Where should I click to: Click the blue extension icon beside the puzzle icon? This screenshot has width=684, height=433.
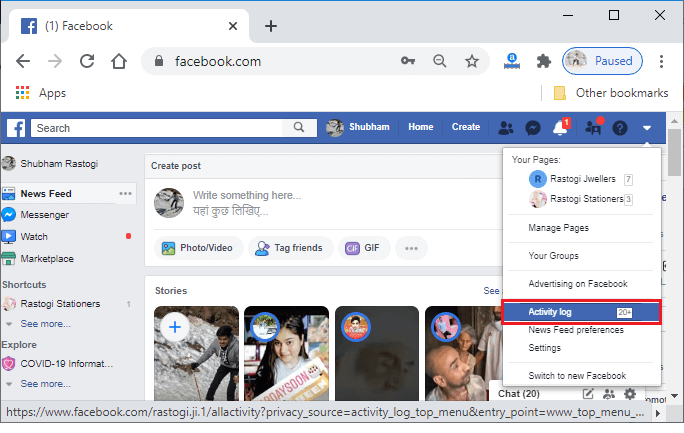(x=512, y=61)
